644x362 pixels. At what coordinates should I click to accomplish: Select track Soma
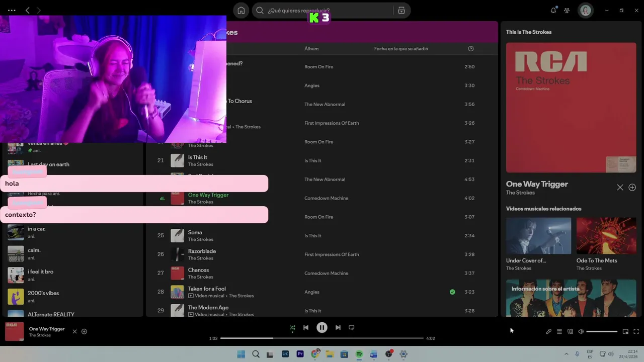195,232
